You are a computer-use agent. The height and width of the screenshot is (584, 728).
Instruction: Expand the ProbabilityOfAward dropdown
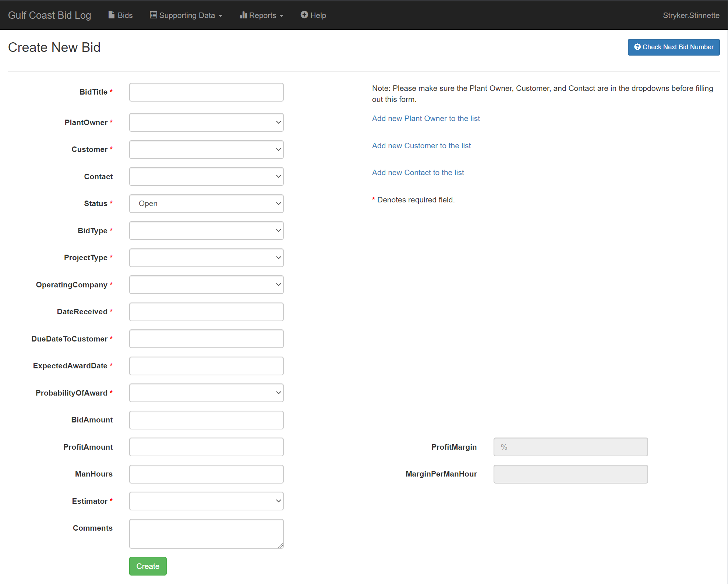205,393
